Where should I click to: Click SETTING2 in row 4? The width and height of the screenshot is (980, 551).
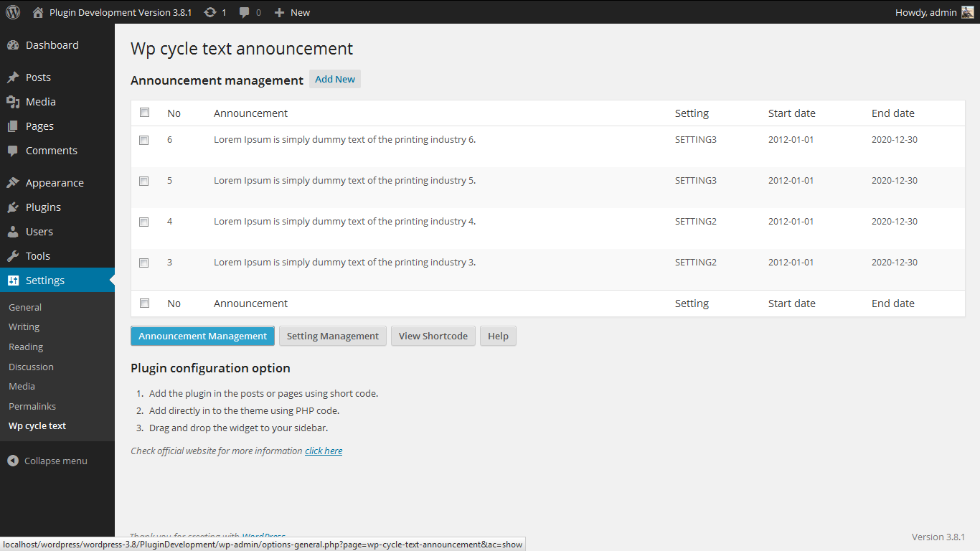(696, 222)
